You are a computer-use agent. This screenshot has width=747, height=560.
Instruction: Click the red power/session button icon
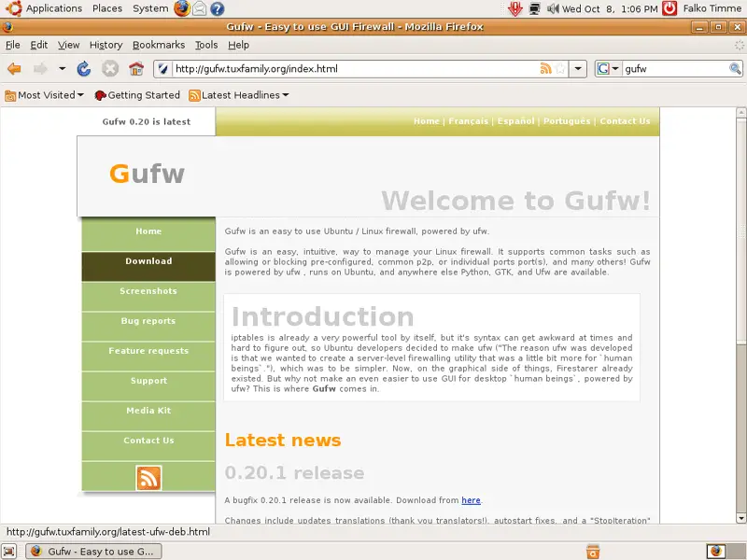click(669, 8)
